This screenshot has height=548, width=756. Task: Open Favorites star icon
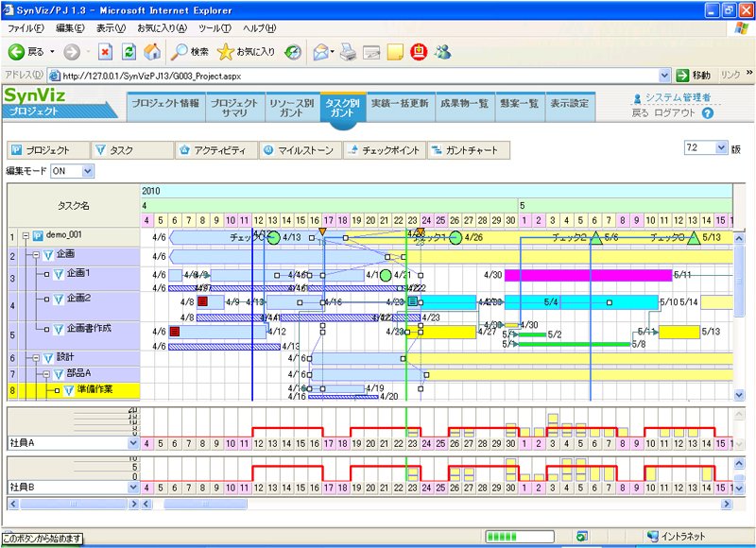pyautogui.click(x=225, y=52)
